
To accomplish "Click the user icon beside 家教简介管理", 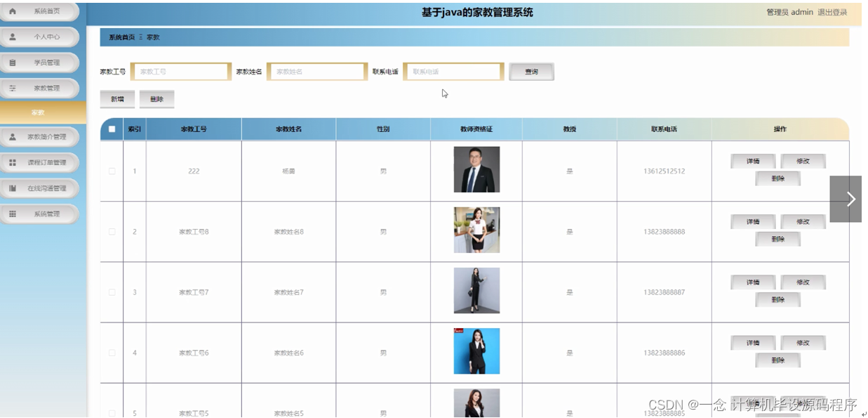I will [13, 137].
